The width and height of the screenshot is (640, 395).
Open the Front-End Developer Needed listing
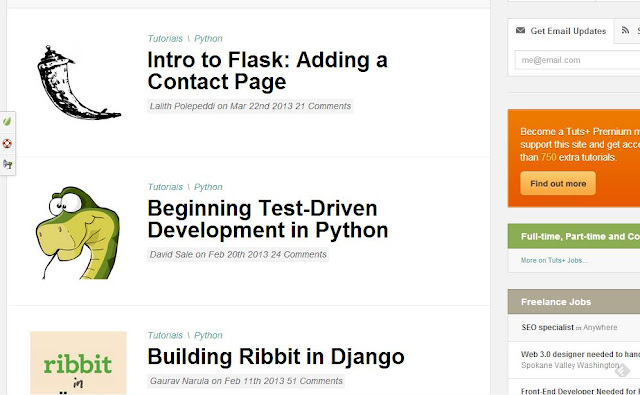[x=580, y=391]
